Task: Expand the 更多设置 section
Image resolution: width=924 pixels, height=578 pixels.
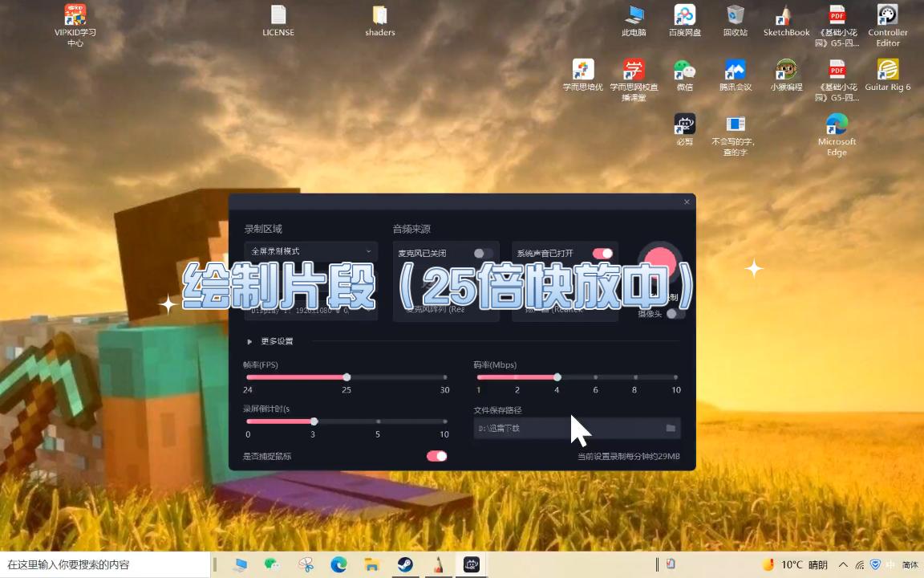Action: (x=271, y=340)
